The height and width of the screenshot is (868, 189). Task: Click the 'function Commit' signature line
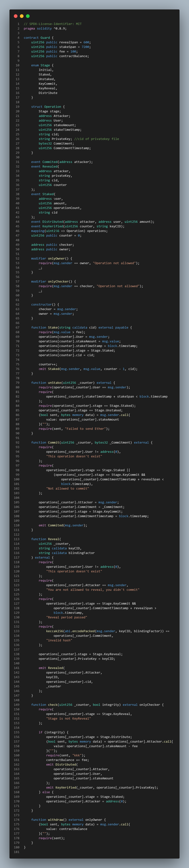tap(92, 442)
